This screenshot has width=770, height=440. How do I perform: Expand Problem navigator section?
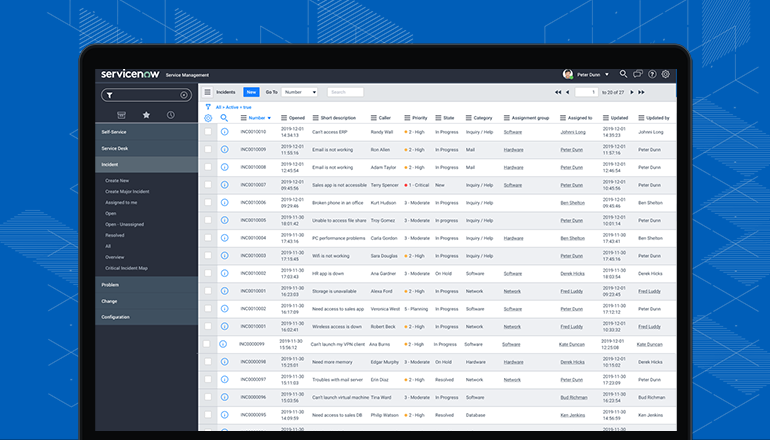pyautogui.click(x=146, y=285)
